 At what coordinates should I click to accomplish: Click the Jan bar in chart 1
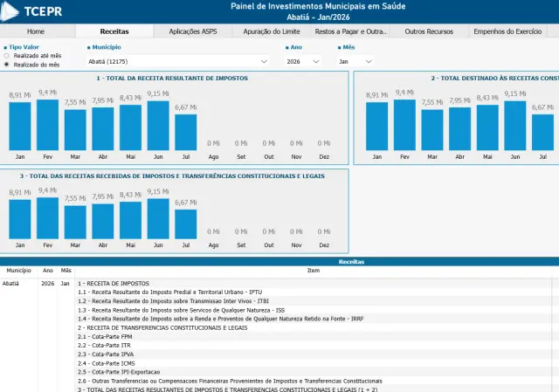tap(20, 126)
